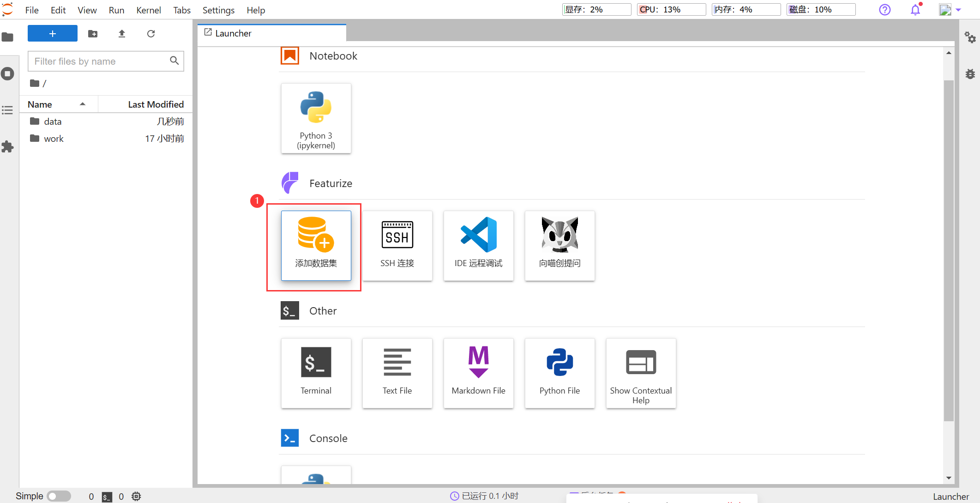980x503 pixels.
Task: Toggle Simple interface mode switch
Action: click(x=59, y=496)
